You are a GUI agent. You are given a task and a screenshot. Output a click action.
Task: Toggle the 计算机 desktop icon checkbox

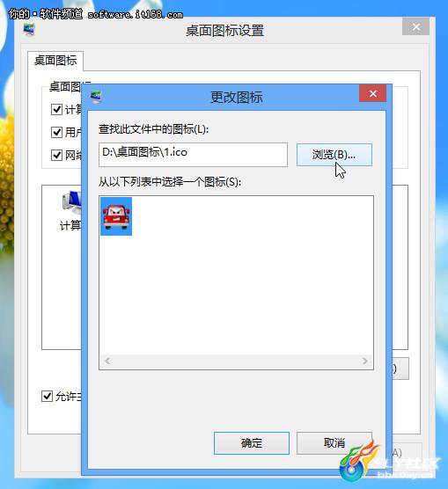point(56,109)
